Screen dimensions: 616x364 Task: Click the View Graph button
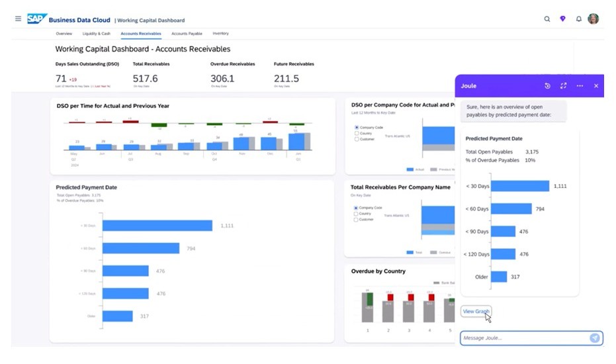pos(476,311)
